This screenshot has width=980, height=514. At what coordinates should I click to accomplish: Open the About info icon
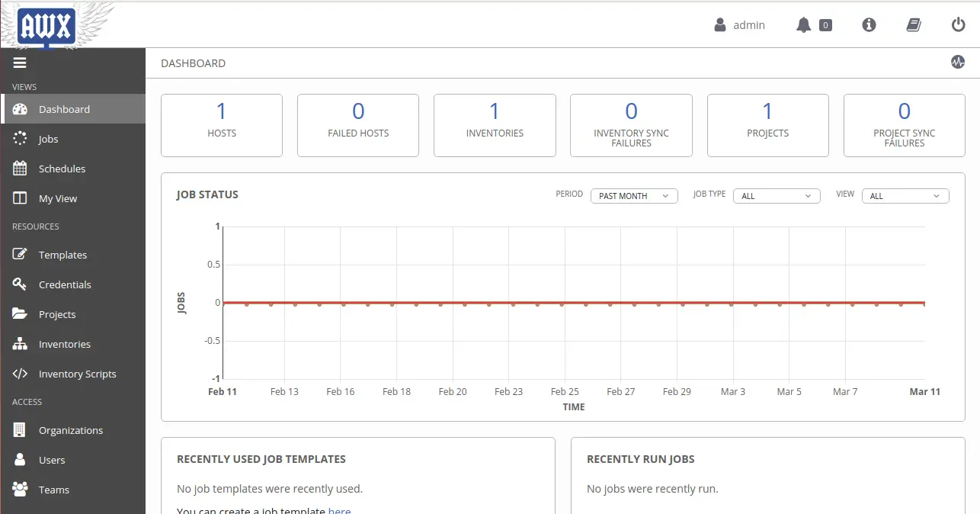click(x=869, y=24)
